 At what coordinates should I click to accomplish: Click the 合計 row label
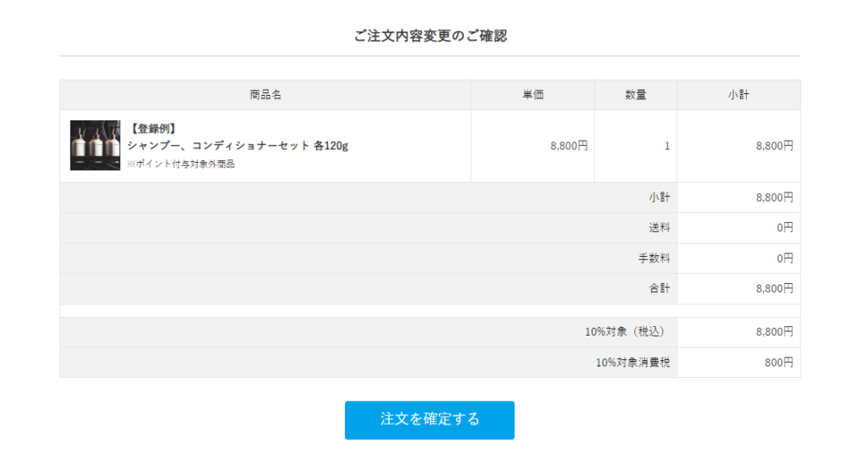pyautogui.click(x=659, y=289)
